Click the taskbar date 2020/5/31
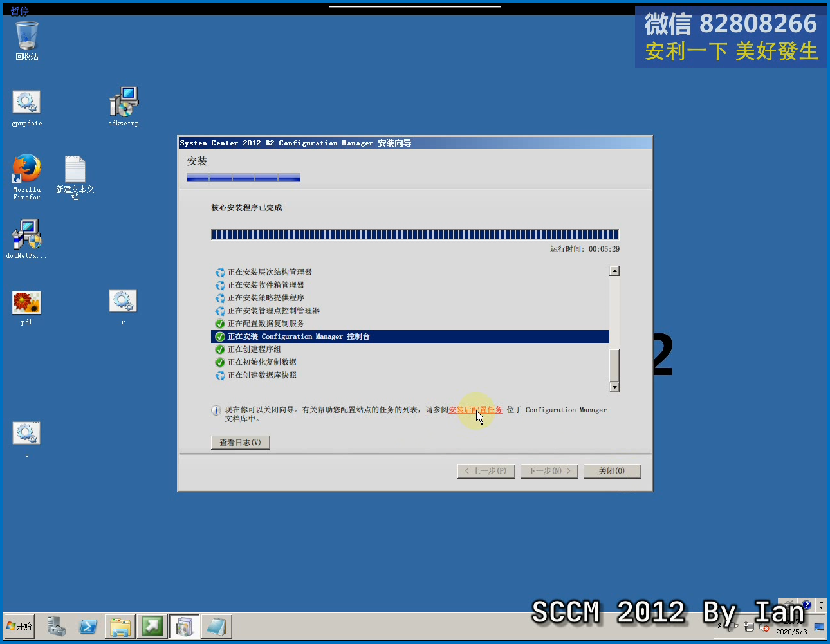Viewport: 830px width, 644px height. [793, 632]
